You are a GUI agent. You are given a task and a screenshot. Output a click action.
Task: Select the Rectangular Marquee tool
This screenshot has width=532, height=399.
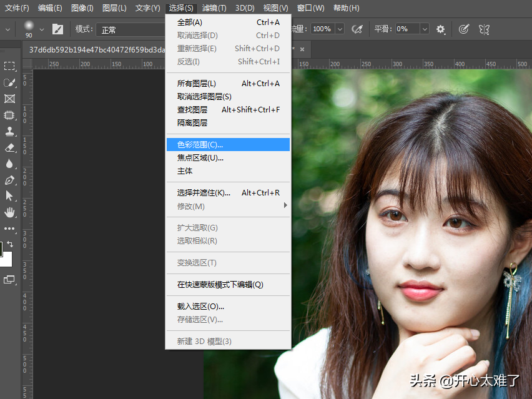click(9, 66)
